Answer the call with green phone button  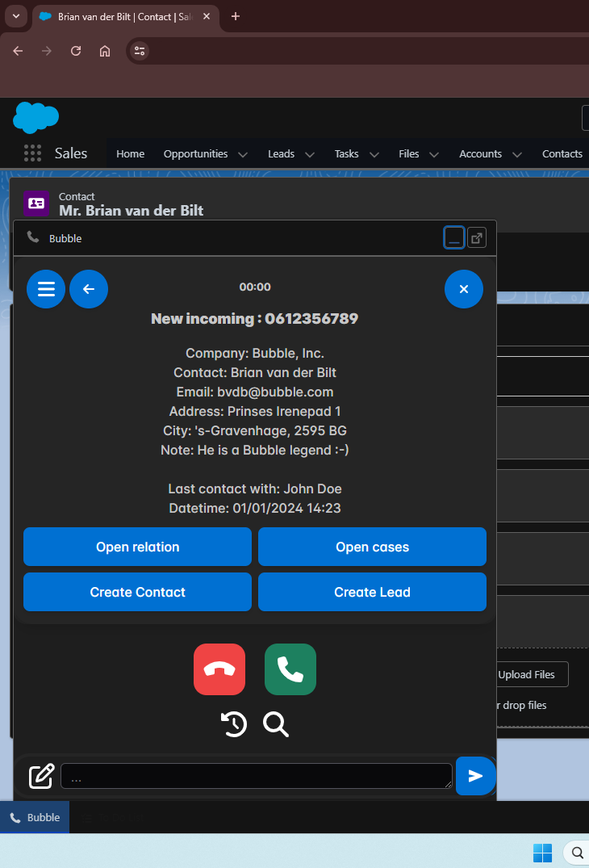point(290,669)
